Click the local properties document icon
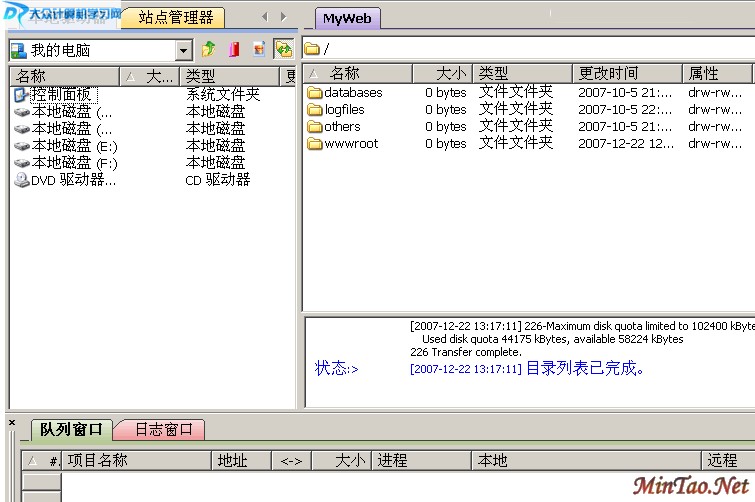The width and height of the screenshot is (755, 502). point(259,49)
